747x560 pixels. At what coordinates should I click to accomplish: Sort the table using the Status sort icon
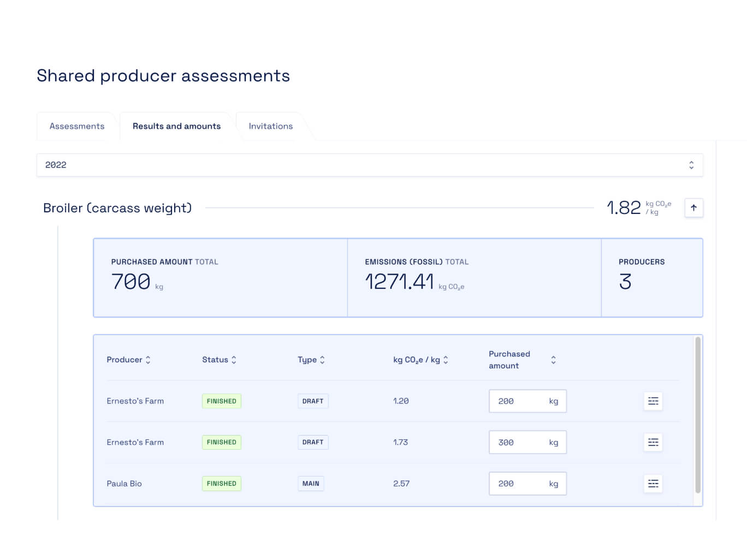point(234,360)
